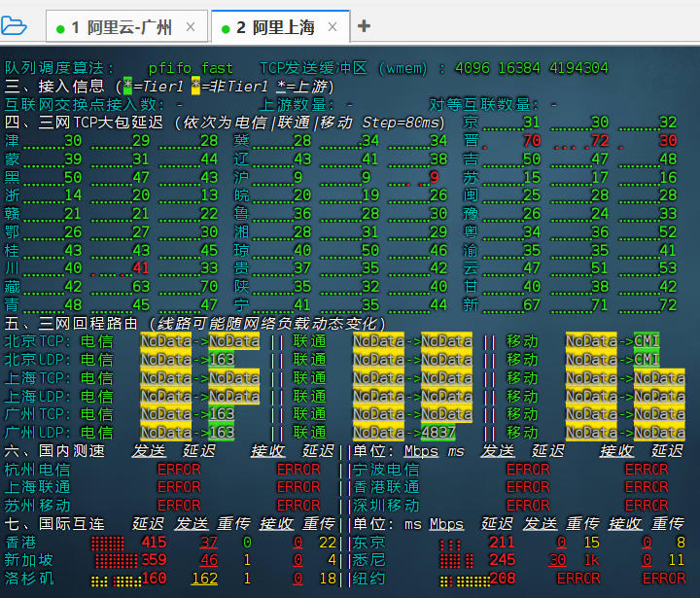
Task: Click the red 41 value in 川 row
Action: pyautogui.click(x=141, y=268)
